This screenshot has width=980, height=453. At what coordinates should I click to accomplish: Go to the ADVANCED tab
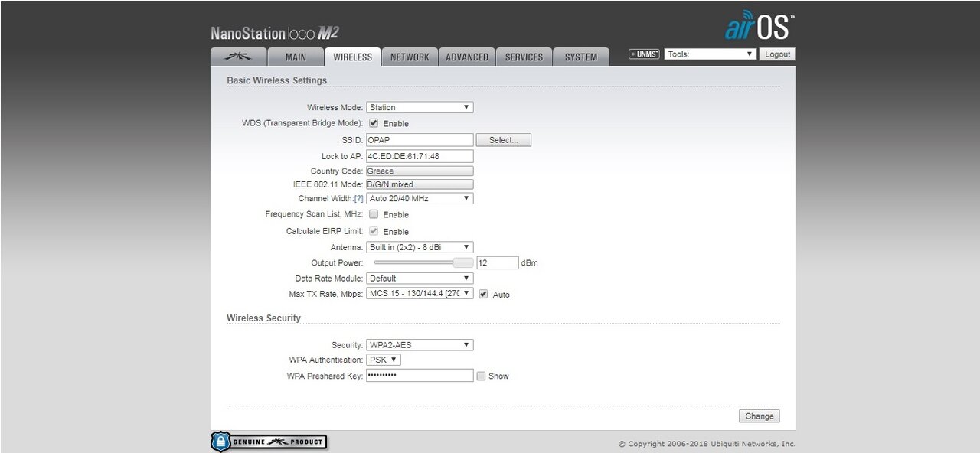pyautogui.click(x=467, y=57)
